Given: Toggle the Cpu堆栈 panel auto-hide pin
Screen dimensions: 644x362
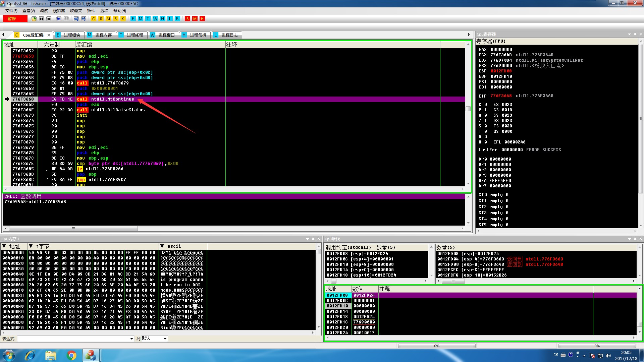Looking at the screenshot, I should point(635,239).
